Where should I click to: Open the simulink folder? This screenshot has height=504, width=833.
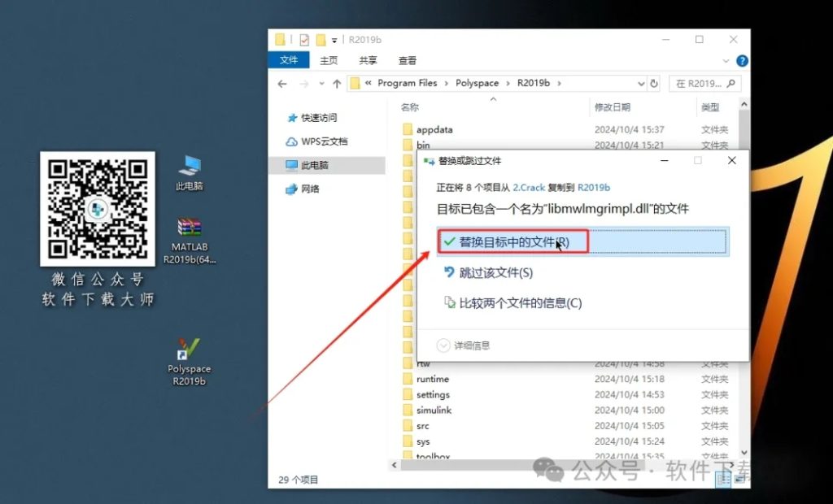[434, 410]
